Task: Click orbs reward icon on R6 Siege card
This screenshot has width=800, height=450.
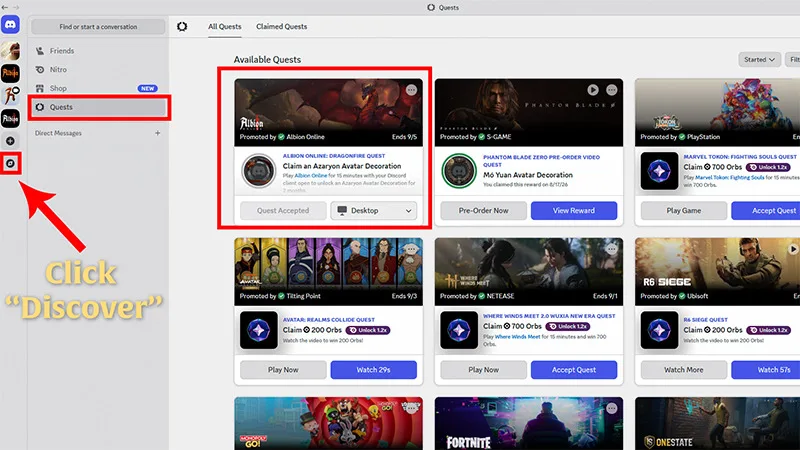Action: pos(659,331)
